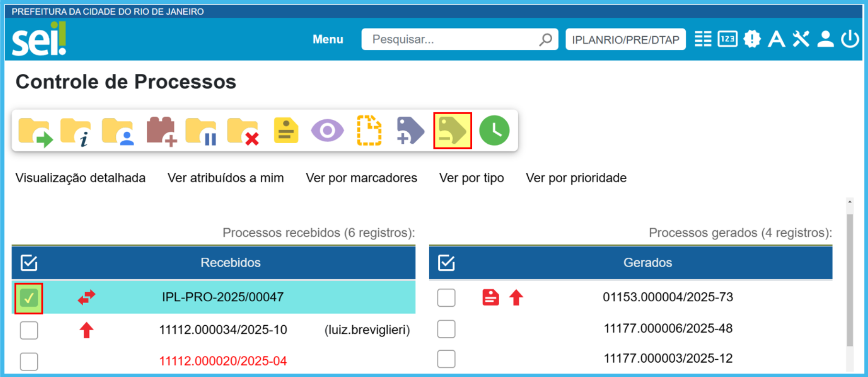Click the remove marker tag icon
Screen dimensions: 868x377
452,131
